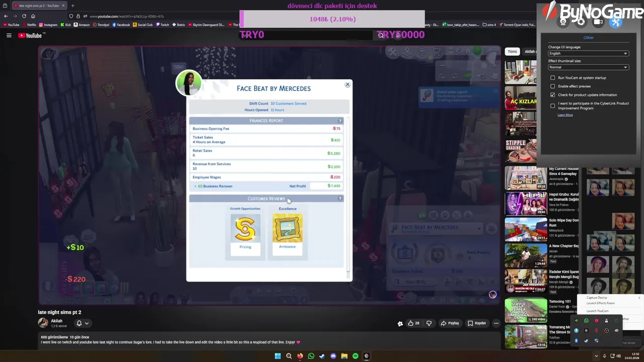Expand the Capture Device submenu
Screen dimensions: 644x362
613,298
